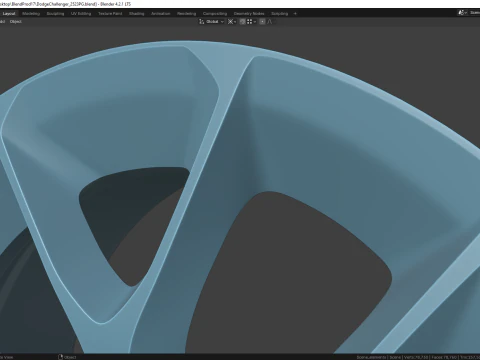Switch to the UV Editing workspace

click(81, 14)
